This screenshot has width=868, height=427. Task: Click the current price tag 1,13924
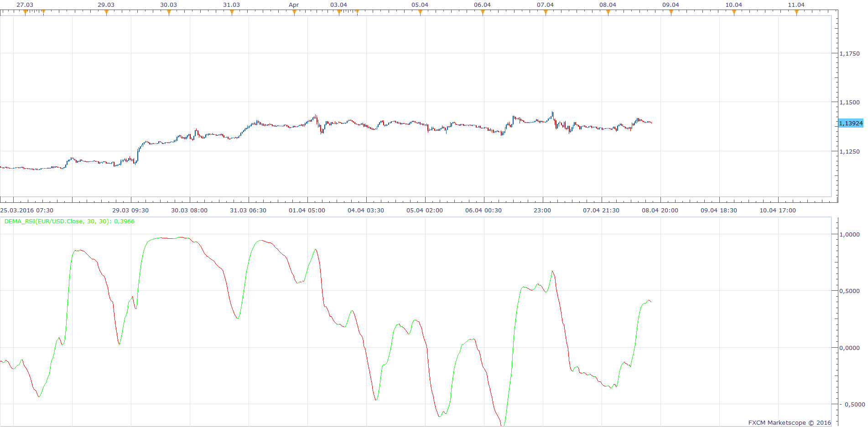851,123
